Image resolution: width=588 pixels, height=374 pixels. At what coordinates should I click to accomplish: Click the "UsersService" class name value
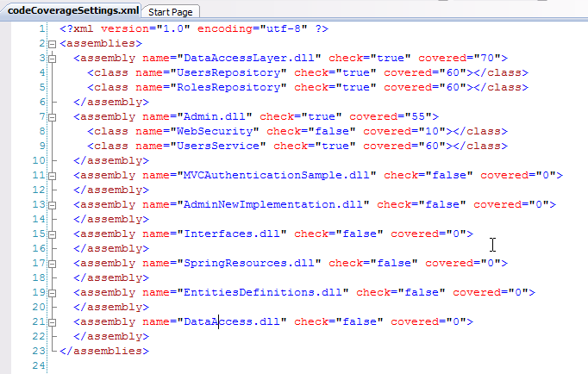(x=218, y=146)
